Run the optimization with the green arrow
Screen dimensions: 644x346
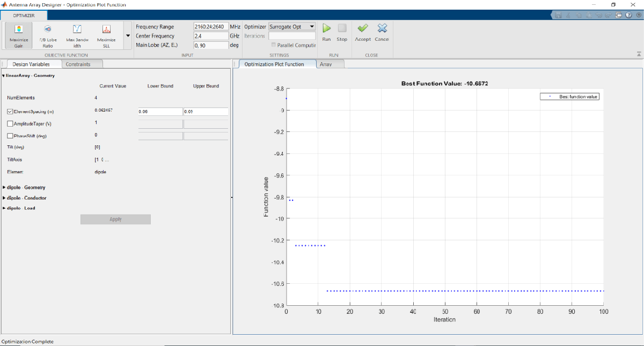[326, 31]
